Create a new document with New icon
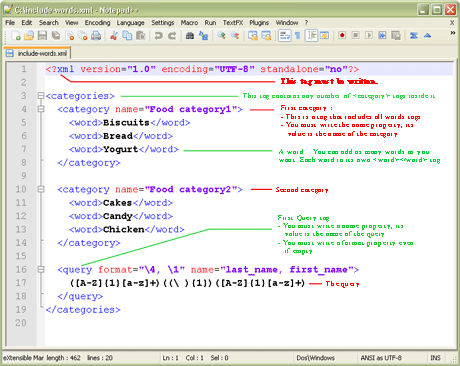Image resolution: width=460 pixels, height=366 pixels. [16, 35]
